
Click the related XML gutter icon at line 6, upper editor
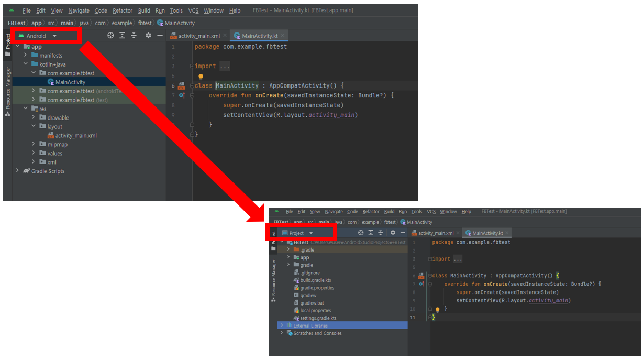pos(182,85)
